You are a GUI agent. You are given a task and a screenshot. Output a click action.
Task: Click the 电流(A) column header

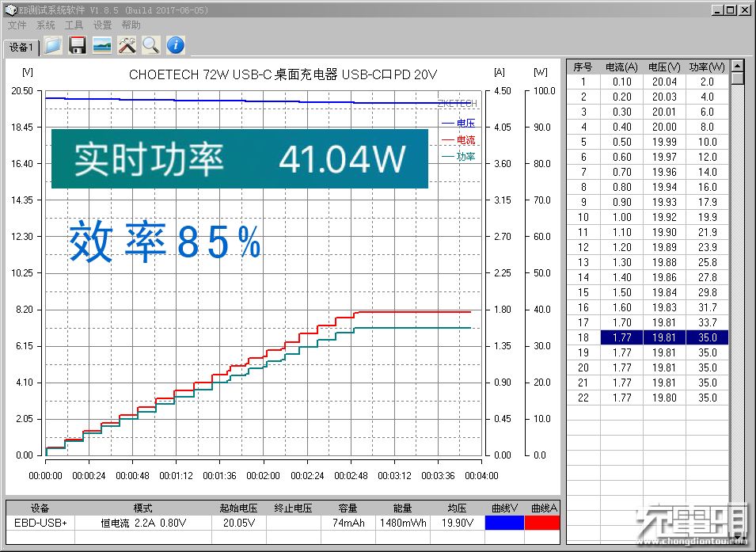click(x=621, y=67)
